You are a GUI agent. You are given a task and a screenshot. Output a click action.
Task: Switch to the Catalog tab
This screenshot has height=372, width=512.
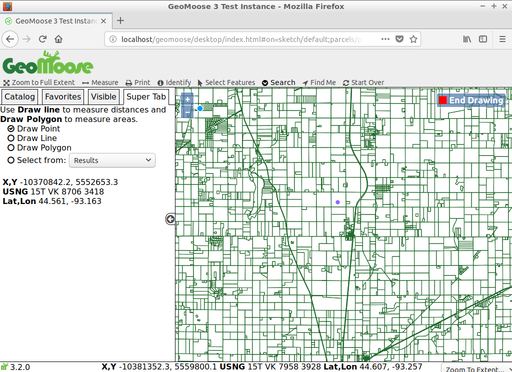click(x=19, y=97)
